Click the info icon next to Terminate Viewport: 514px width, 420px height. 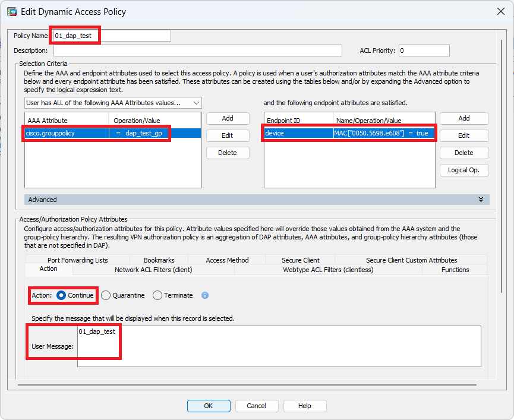tap(205, 295)
